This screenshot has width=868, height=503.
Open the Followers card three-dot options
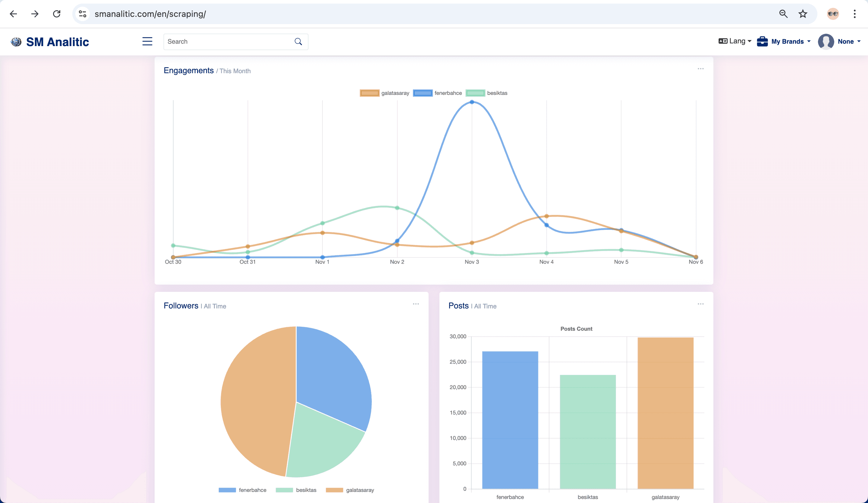(416, 304)
